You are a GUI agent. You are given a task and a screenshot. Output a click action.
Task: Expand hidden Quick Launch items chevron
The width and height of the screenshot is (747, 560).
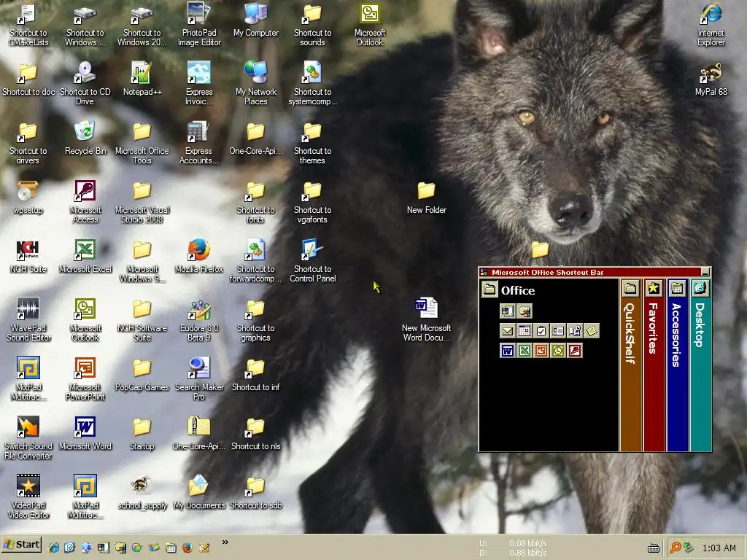click(x=225, y=542)
